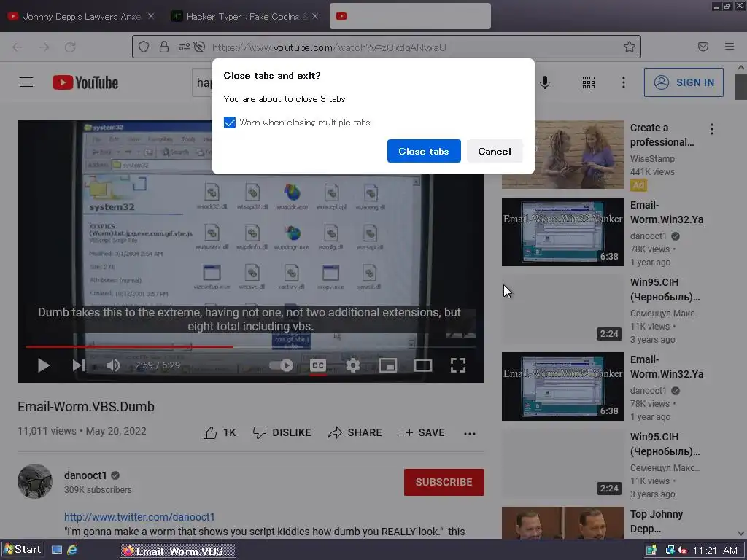Screen dimensions: 747x560
Task: View site security via padlock icon
Action: click(164, 47)
